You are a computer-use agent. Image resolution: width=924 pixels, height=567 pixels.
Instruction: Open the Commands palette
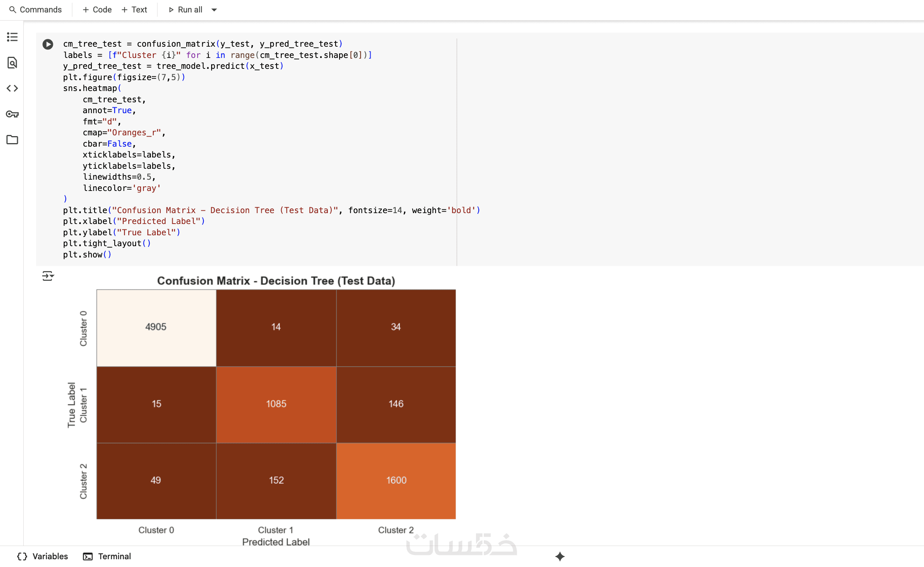(40, 10)
